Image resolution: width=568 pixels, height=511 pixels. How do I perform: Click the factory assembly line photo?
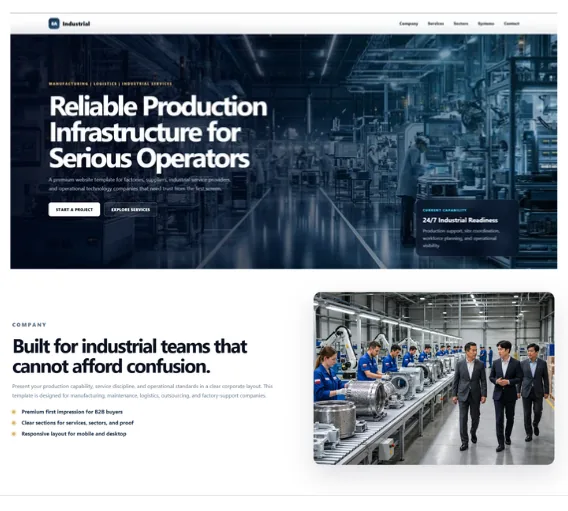434,378
